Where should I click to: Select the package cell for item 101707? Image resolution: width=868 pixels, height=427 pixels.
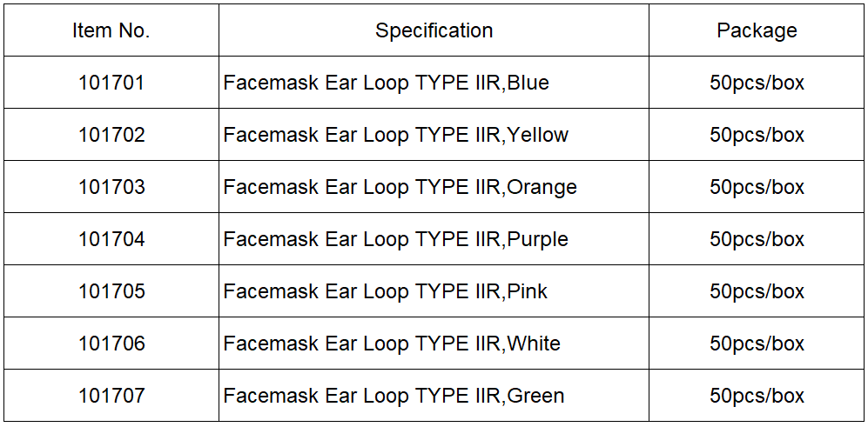[757, 396]
